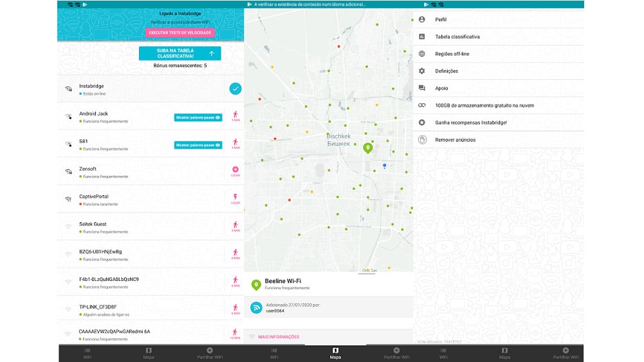Image resolution: width=644 pixels, height=362 pixels.
Task: Tap the gear icon for Definições
Action: (422, 71)
